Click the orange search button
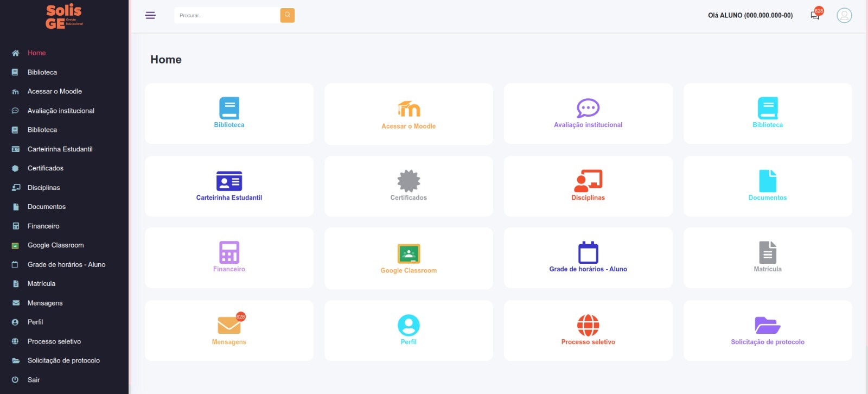This screenshot has height=394, width=868. [287, 15]
